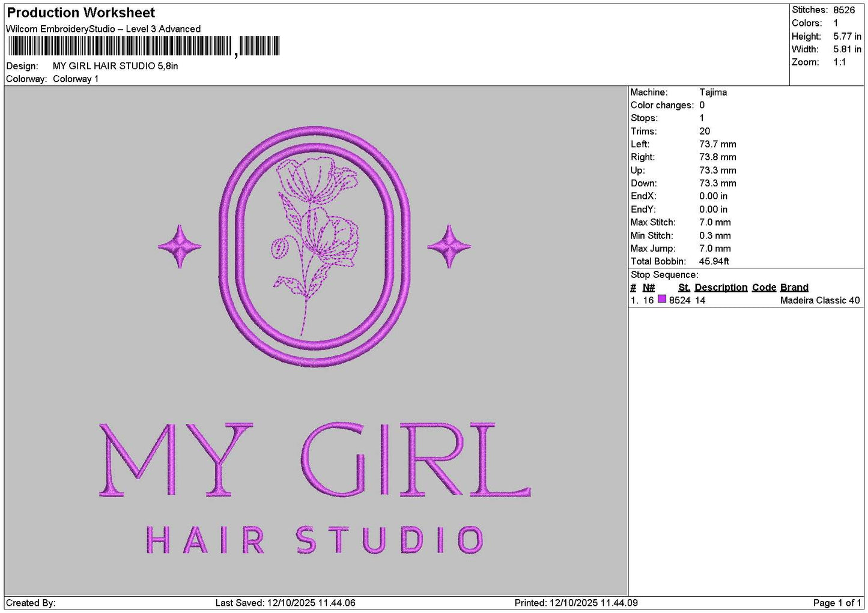This screenshot has height=613, width=868.
Task: Click the Trims value 20
Action: coord(705,131)
